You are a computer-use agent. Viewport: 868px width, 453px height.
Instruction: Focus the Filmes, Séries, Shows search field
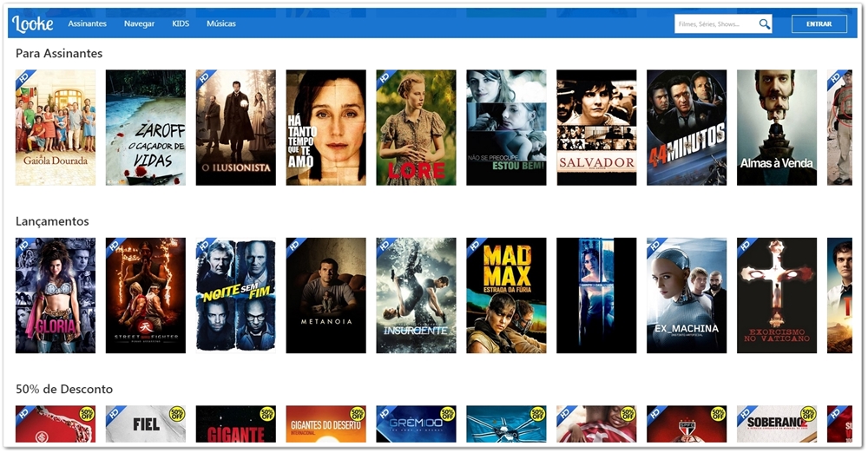click(716, 23)
